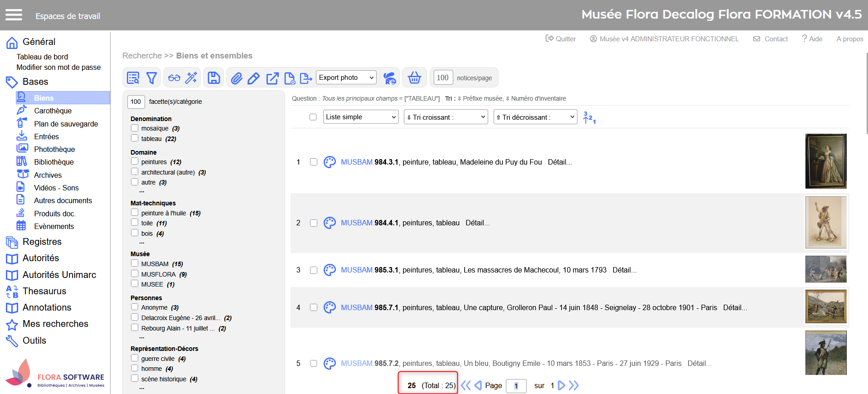Click the filter funnel icon in toolbar
Screen dimensions: 868x394
point(151,78)
